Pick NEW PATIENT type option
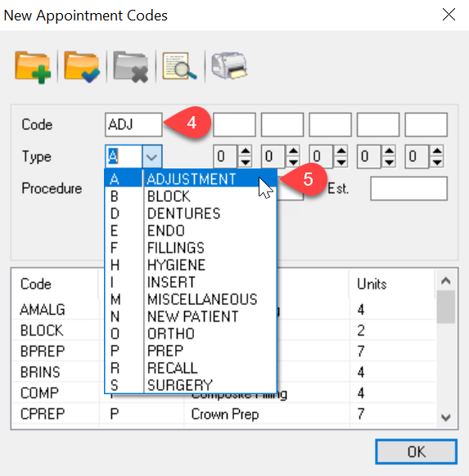The height and width of the screenshot is (476, 469). coord(191,317)
